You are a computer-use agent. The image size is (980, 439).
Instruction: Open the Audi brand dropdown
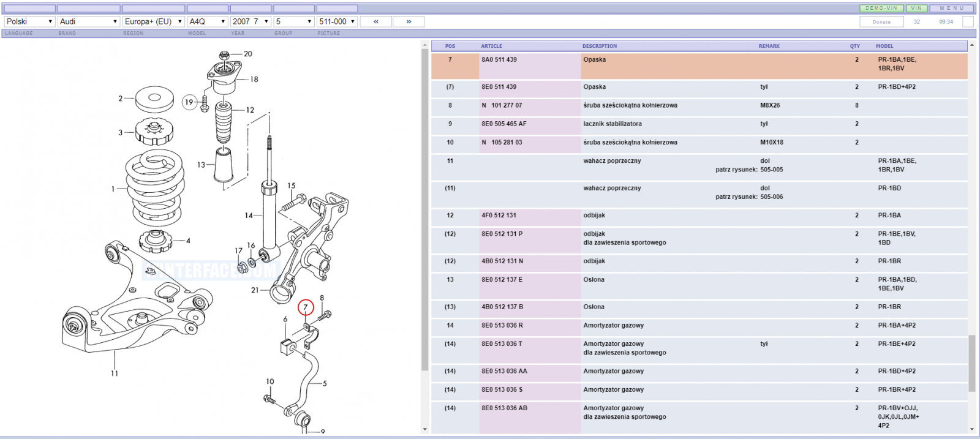click(88, 21)
